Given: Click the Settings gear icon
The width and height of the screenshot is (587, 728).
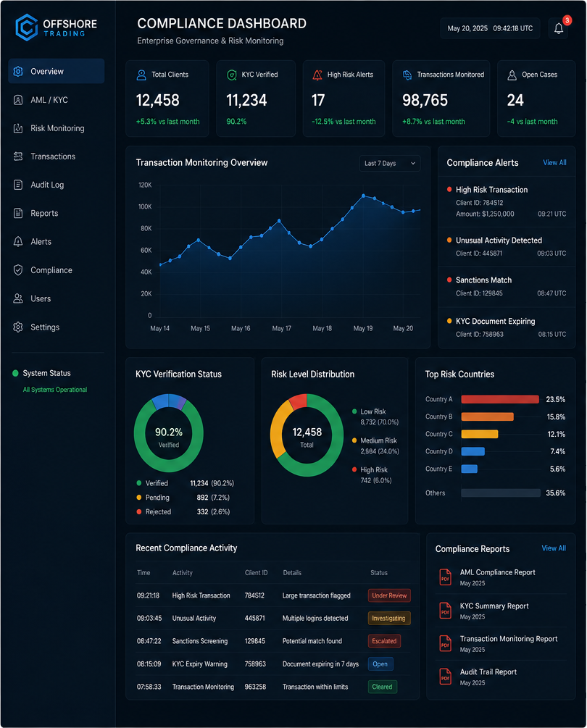Looking at the screenshot, I should click(x=18, y=327).
